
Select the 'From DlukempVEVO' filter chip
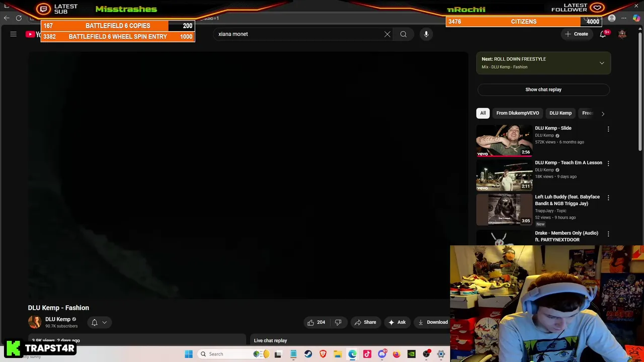pos(518,113)
